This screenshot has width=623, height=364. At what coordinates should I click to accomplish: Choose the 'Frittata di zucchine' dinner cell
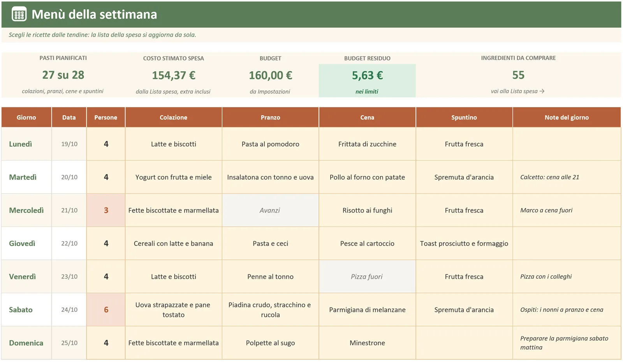click(x=367, y=144)
